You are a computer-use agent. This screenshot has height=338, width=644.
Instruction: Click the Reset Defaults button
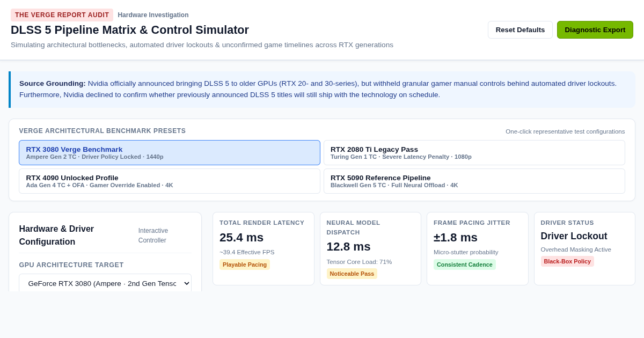pos(520,30)
